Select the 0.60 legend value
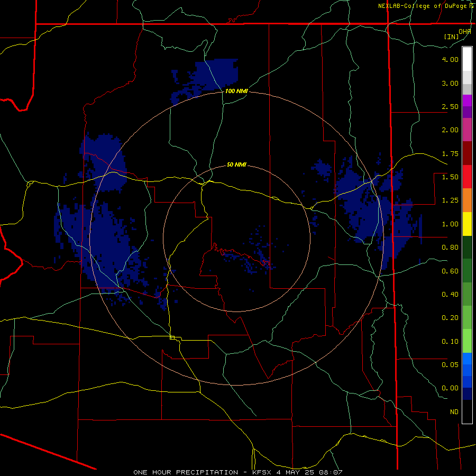The height and width of the screenshot is (476, 476). point(450,271)
